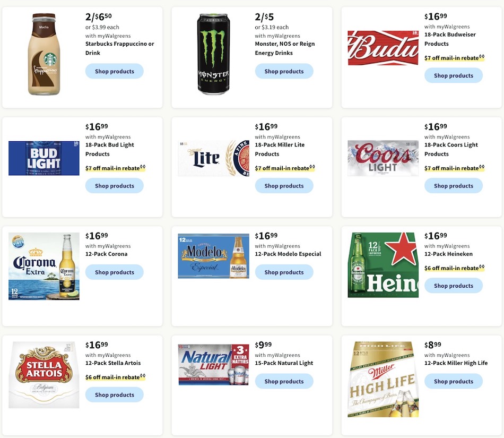This screenshot has width=504, height=438.
Task: Shop 12-Pack Miller High Life products
Action: (454, 381)
